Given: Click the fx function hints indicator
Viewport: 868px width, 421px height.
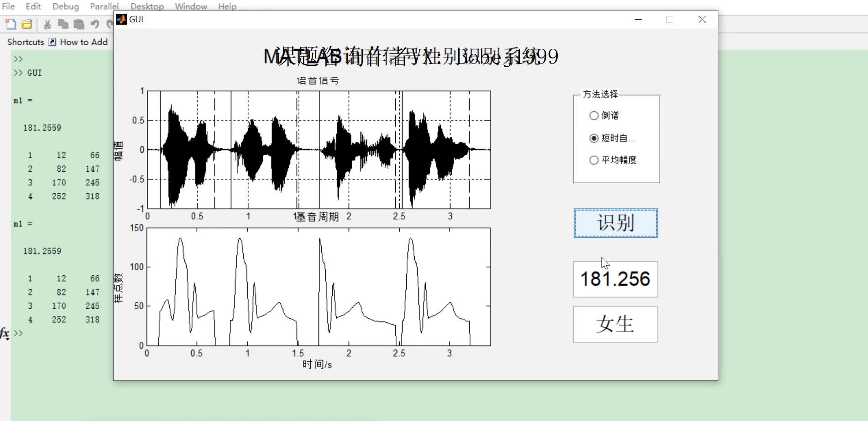Looking at the screenshot, I should [x=5, y=333].
